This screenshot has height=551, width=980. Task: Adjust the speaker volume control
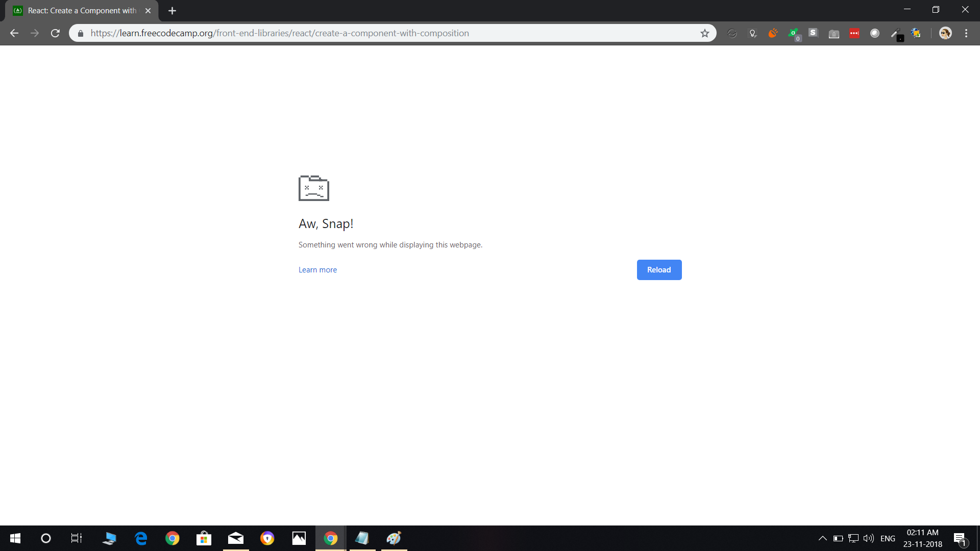click(869, 538)
